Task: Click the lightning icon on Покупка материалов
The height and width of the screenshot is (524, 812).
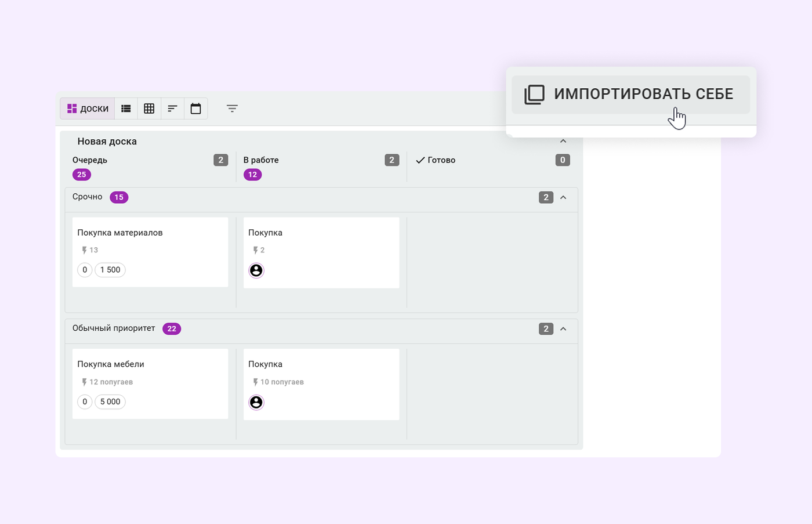Action: tap(85, 250)
